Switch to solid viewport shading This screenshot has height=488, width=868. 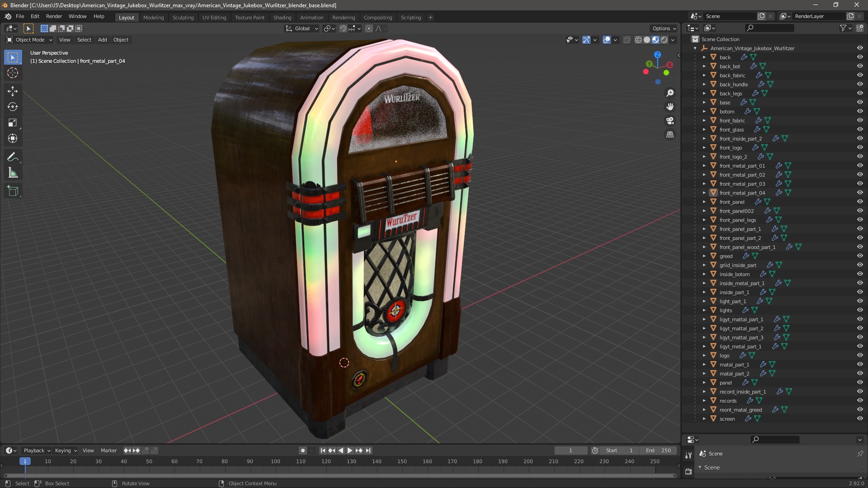pyautogui.click(x=647, y=40)
